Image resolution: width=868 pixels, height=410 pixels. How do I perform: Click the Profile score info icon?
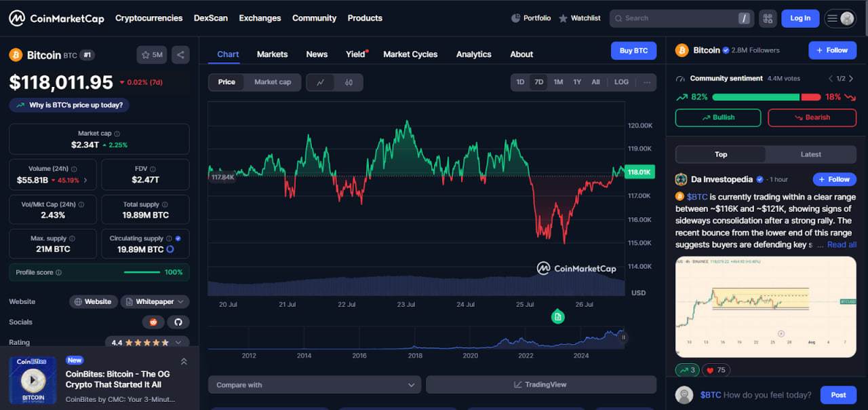58,272
